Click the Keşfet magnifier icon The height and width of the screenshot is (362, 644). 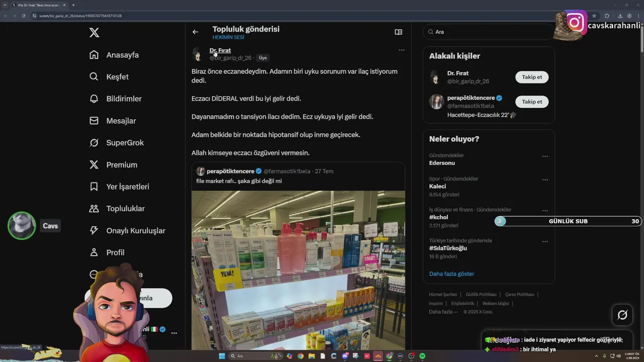(x=94, y=77)
